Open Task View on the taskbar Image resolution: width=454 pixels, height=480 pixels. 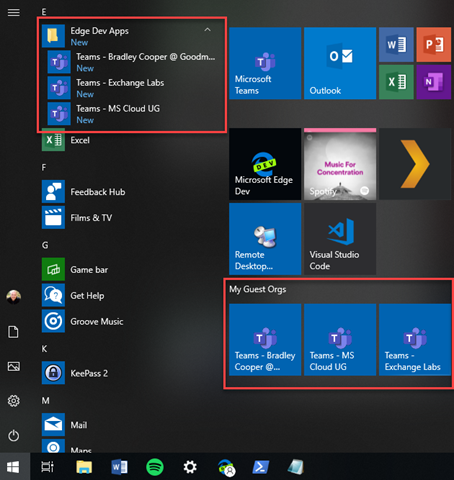click(47, 467)
